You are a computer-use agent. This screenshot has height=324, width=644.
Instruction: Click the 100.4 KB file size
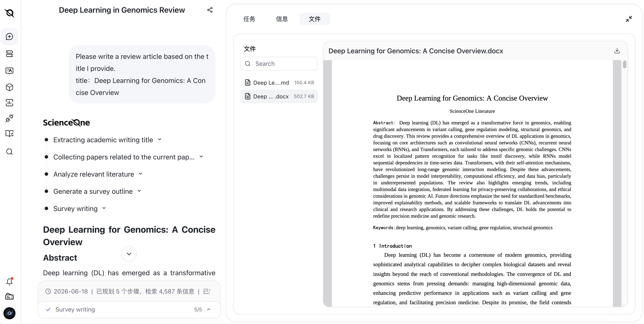point(304,83)
